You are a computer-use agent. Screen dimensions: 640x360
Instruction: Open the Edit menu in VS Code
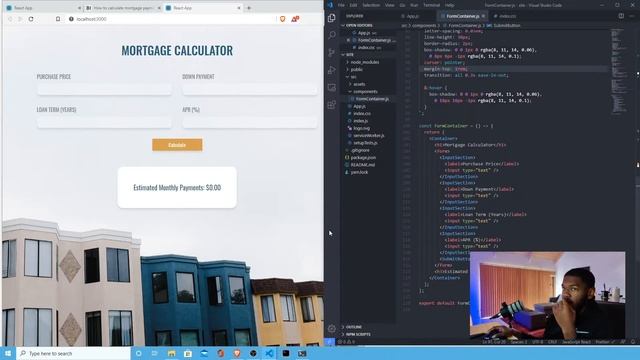[353, 5]
